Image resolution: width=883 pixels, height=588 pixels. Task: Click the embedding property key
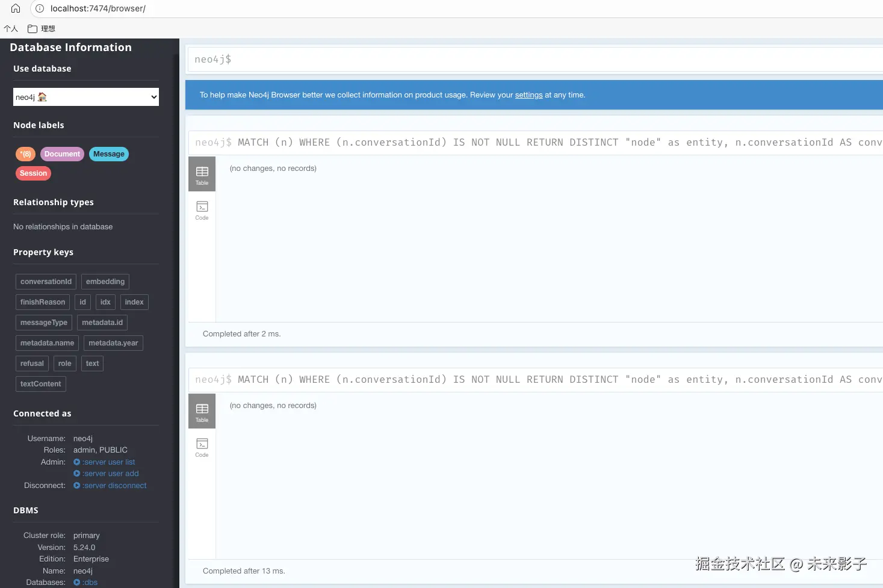(105, 282)
